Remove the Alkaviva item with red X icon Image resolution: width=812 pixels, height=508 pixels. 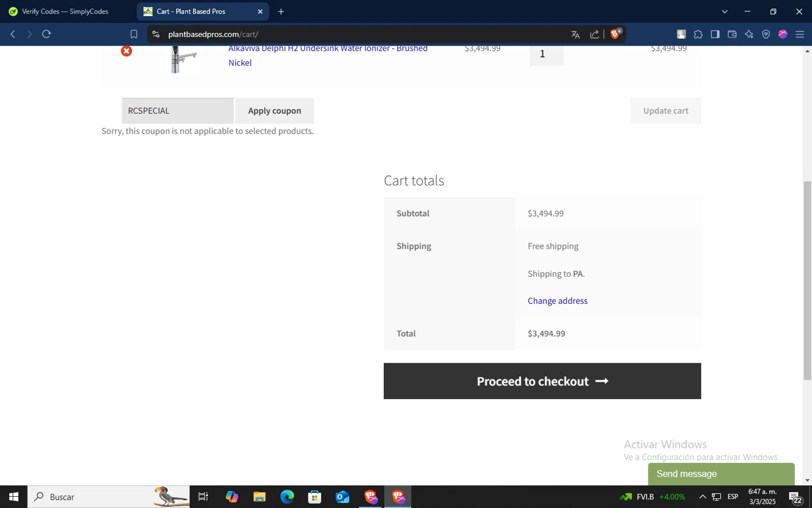126,51
